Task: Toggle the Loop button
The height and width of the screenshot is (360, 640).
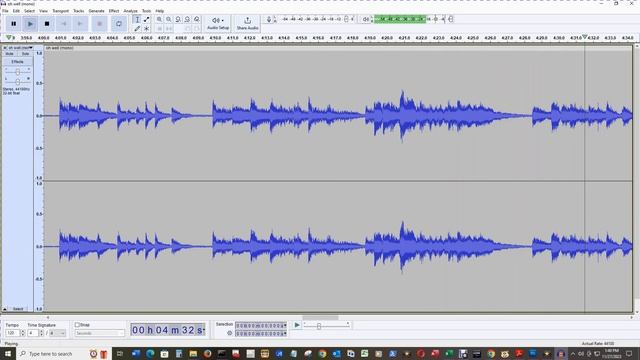Action: pos(119,24)
